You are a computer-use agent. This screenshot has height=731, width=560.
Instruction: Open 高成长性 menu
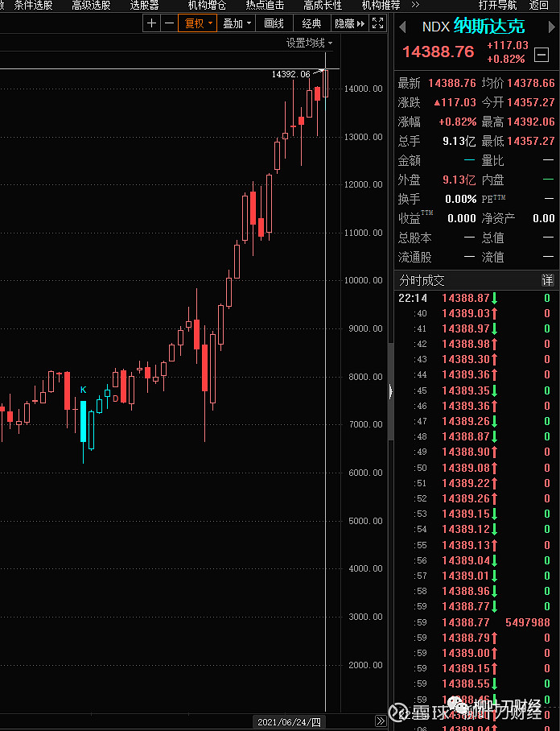pyautogui.click(x=323, y=5)
